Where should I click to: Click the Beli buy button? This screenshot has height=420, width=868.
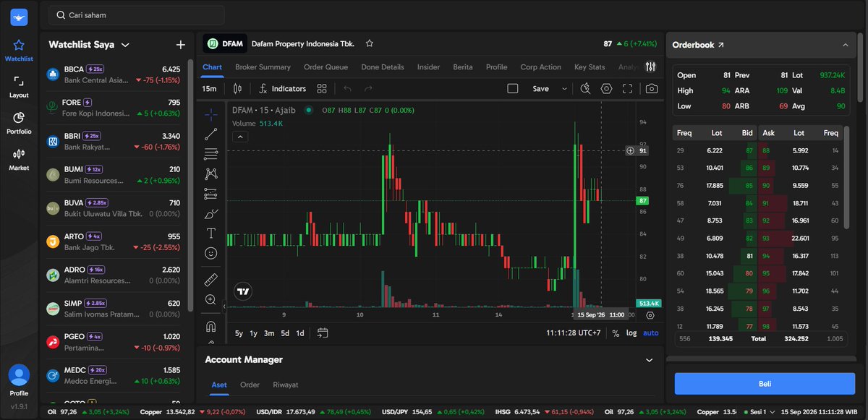(x=765, y=383)
